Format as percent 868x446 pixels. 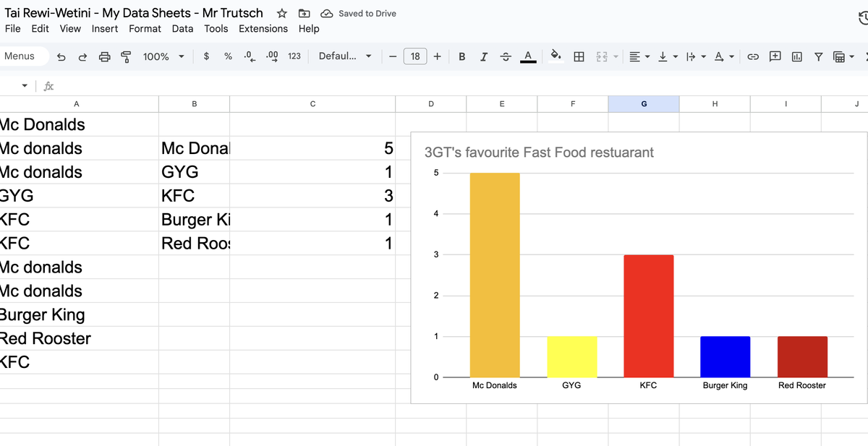coord(228,56)
